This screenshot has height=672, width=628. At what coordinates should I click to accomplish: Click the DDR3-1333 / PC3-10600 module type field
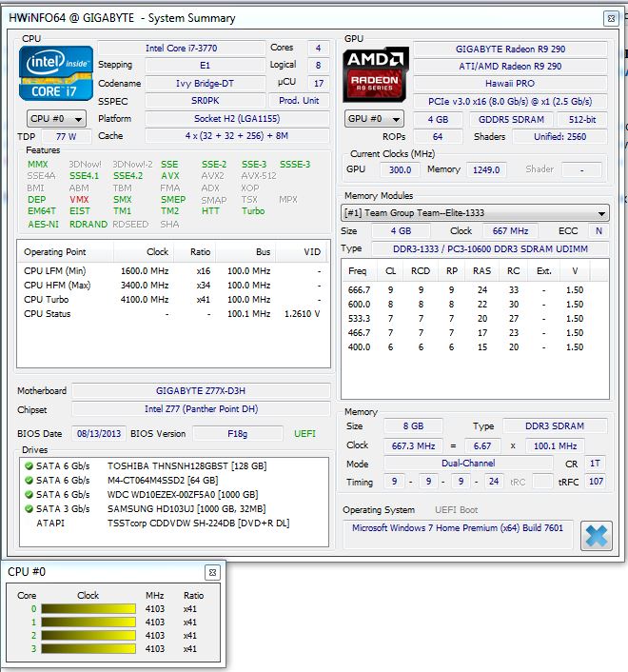(x=490, y=249)
